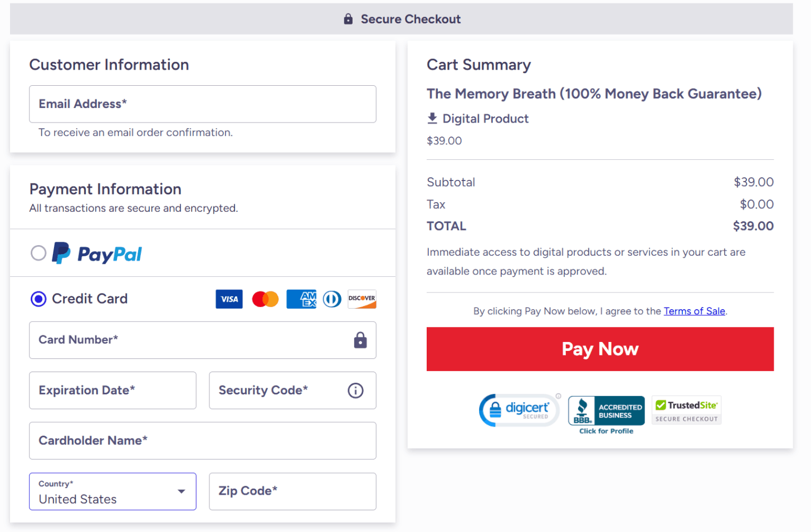Click the lock icon in Card Number field
This screenshot has width=811, height=532.
tap(360, 340)
